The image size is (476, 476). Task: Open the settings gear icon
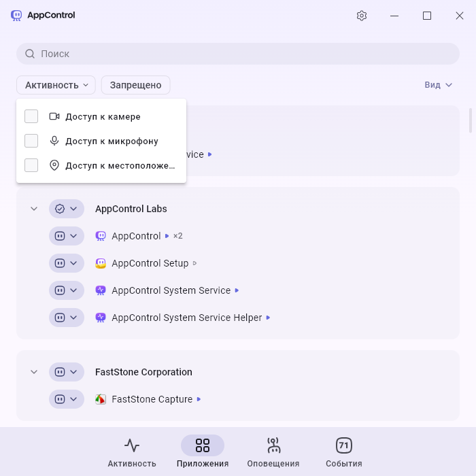[362, 16]
